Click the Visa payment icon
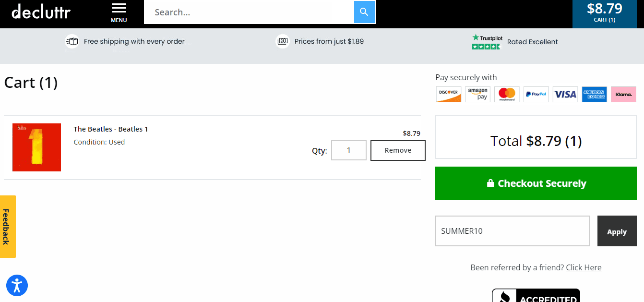 [565, 94]
